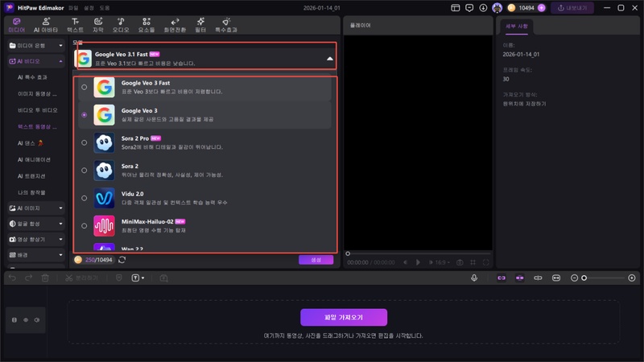Toggle the second purple magnet snapping icon
Screen dimensions: 644x362
coord(519,278)
